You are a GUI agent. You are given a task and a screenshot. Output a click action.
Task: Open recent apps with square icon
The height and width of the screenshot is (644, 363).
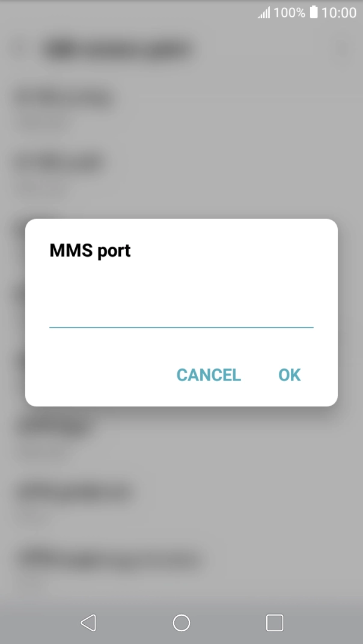pos(275,622)
